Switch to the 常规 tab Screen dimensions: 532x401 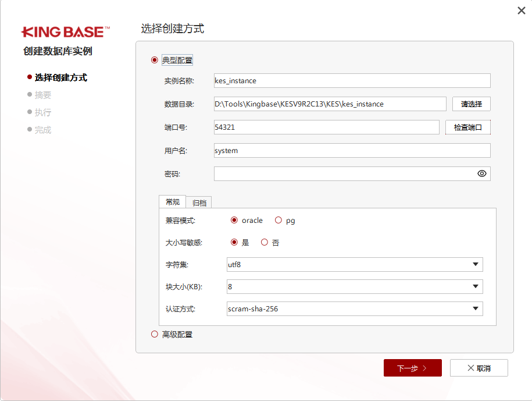click(173, 202)
